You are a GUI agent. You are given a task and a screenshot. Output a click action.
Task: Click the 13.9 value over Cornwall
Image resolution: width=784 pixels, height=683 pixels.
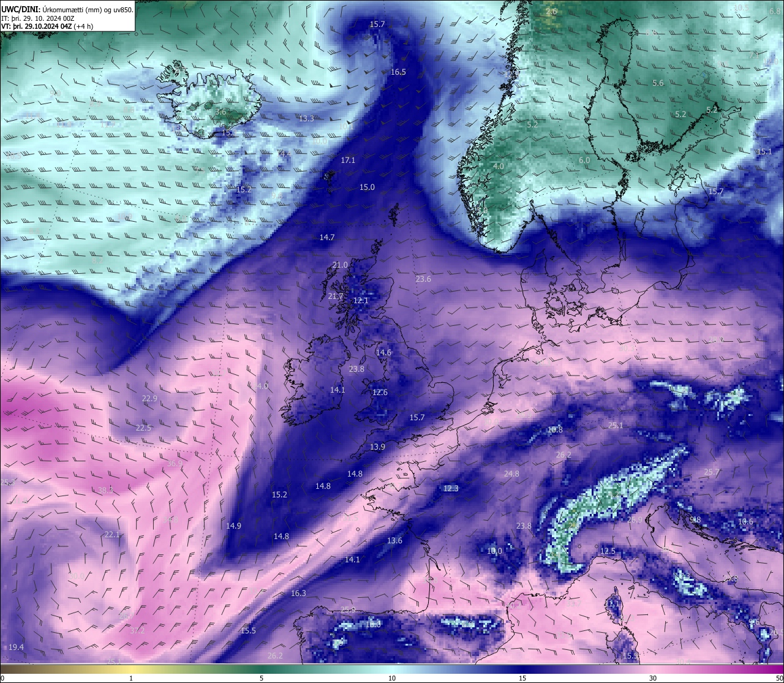pyautogui.click(x=377, y=447)
